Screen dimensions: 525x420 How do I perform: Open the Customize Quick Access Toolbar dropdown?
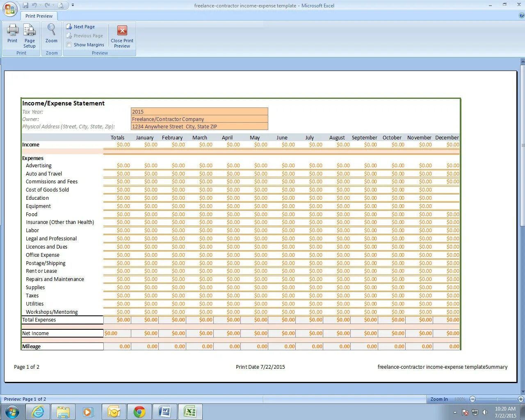coord(73,5)
